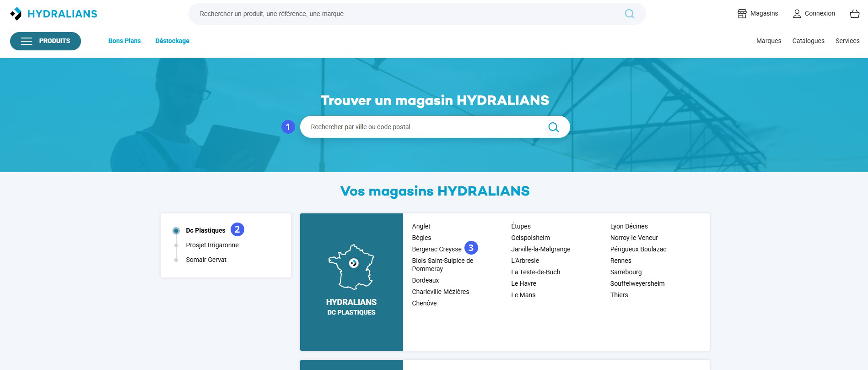Click the HYDRALIANS DC PLASTIQUES card title
Image resolution: width=868 pixels, height=370 pixels.
[351, 307]
